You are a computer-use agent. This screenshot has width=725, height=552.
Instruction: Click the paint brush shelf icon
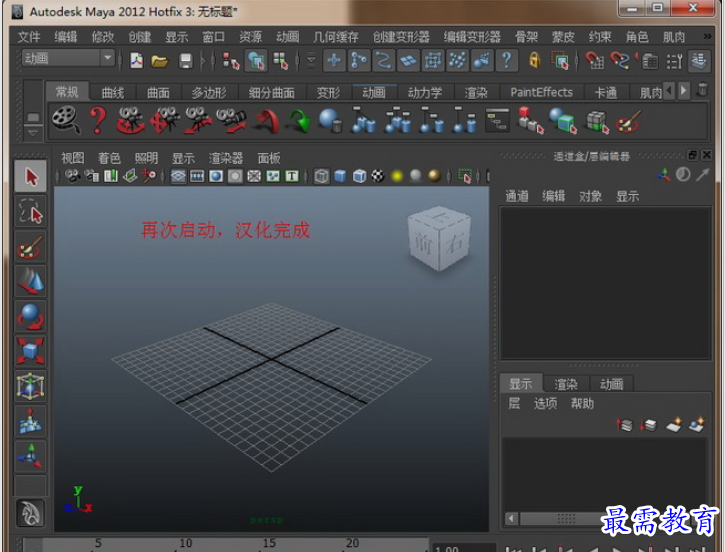click(x=628, y=121)
